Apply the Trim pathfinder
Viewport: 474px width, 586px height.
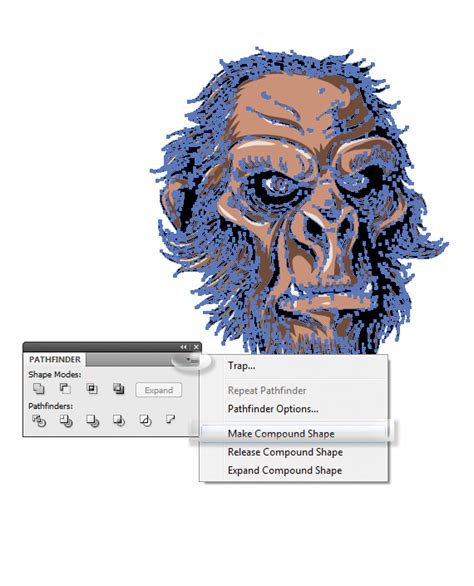point(66,420)
